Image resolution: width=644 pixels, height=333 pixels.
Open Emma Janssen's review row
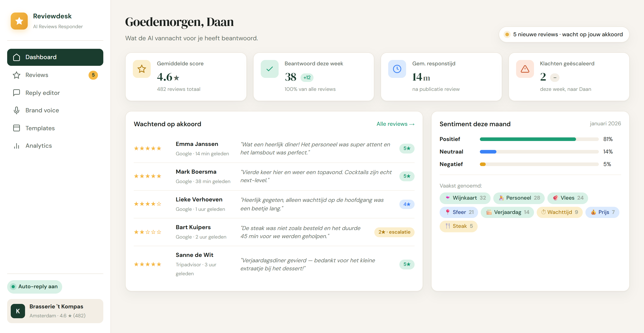(x=274, y=149)
